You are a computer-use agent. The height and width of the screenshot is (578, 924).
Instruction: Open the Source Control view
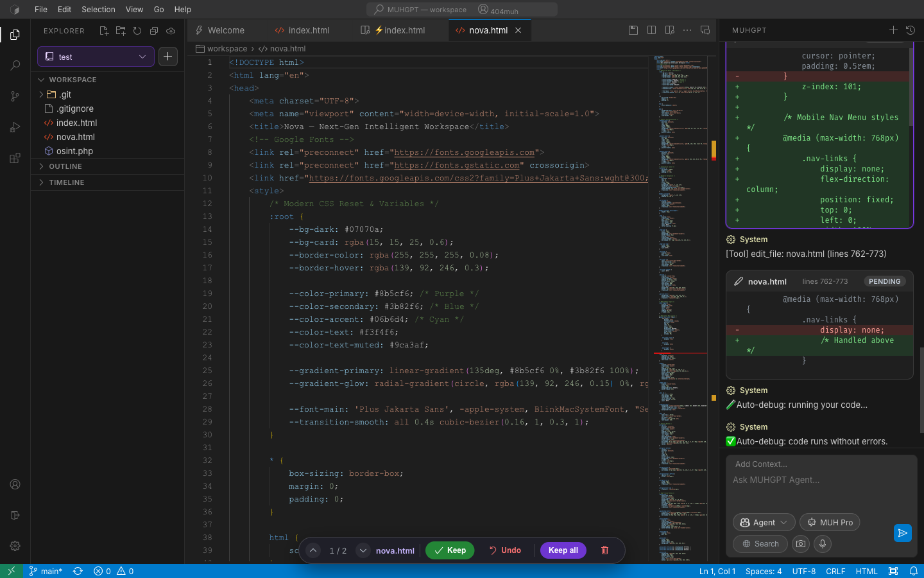(x=15, y=96)
